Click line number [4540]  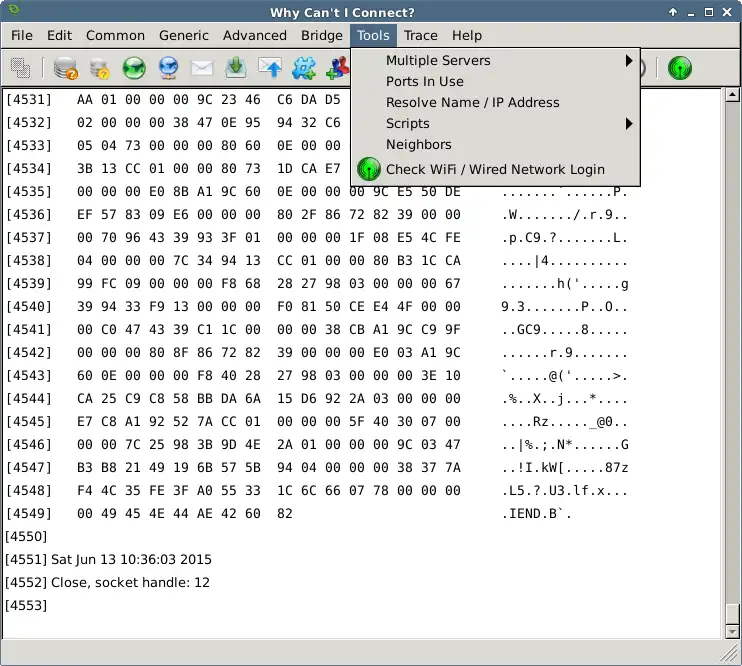[28, 306]
